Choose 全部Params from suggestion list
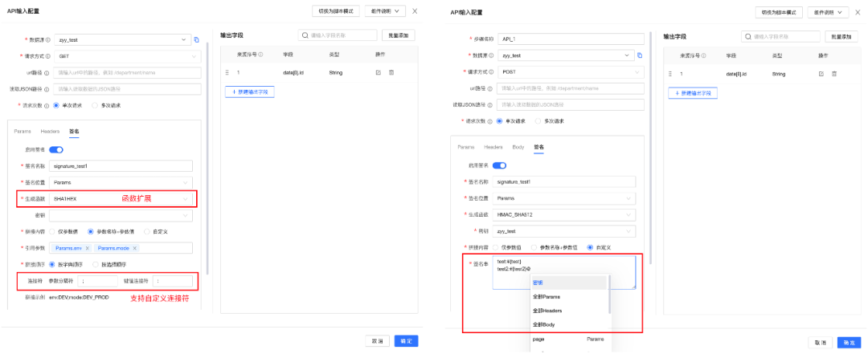Viewport: 868px width, 354px height. pos(568,296)
